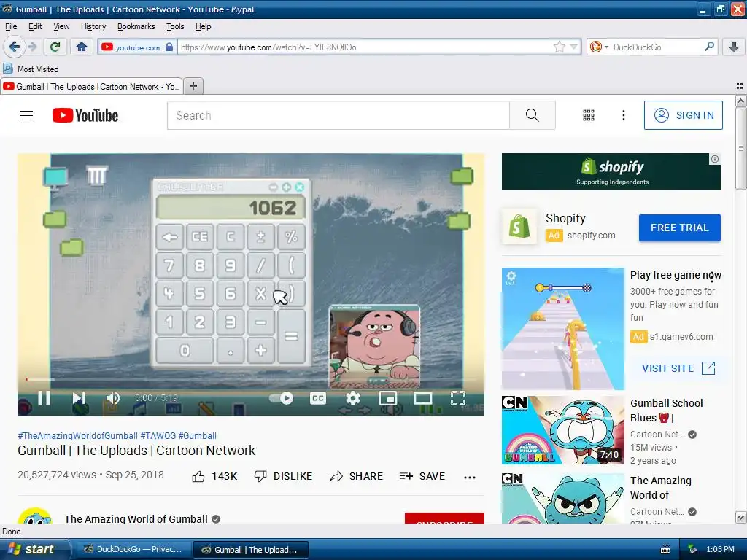Open the Tools menu
Screen dimensions: 747x560
[175, 26]
